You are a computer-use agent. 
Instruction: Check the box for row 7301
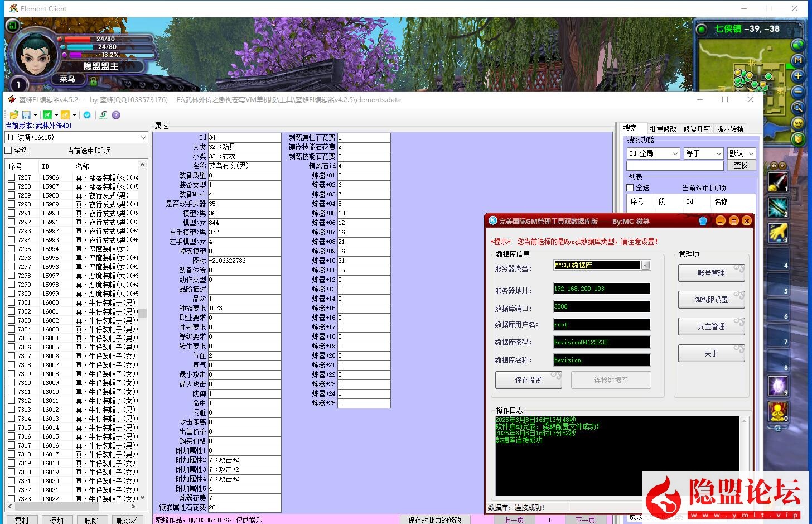coord(12,302)
